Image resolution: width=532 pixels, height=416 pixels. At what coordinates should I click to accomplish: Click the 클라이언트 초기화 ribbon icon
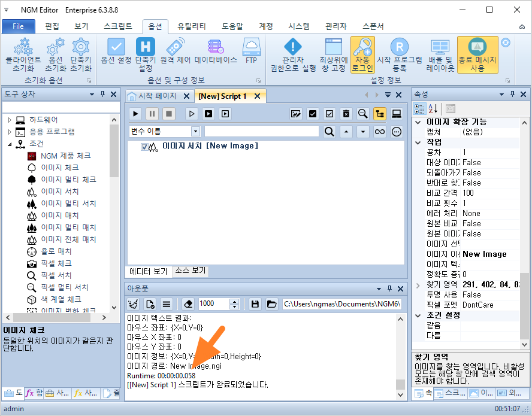[x=23, y=55]
